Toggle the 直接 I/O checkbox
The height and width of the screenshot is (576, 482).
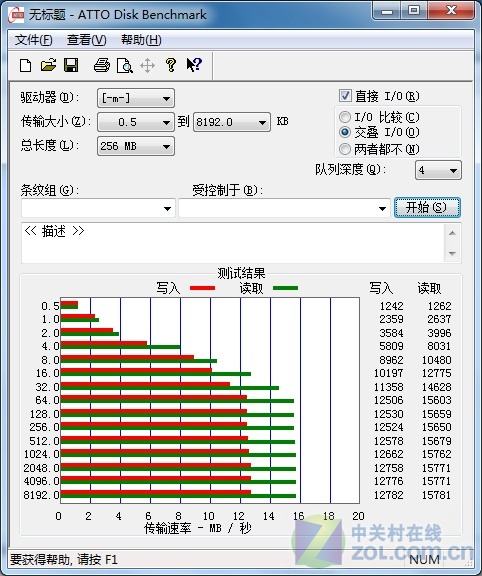pyautogui.click(x=345, y=96)
